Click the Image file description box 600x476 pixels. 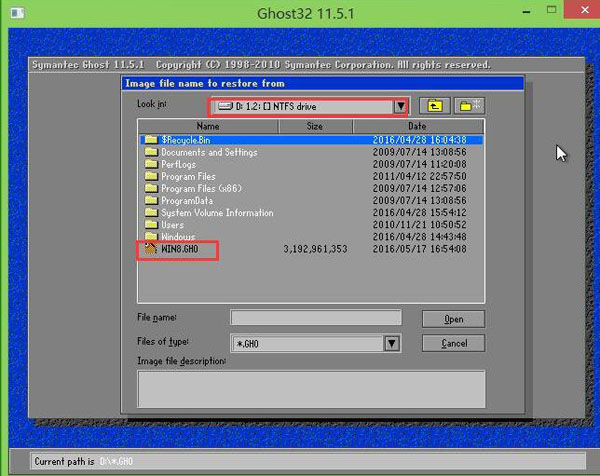pyautogui.click(x=311, y=389)
